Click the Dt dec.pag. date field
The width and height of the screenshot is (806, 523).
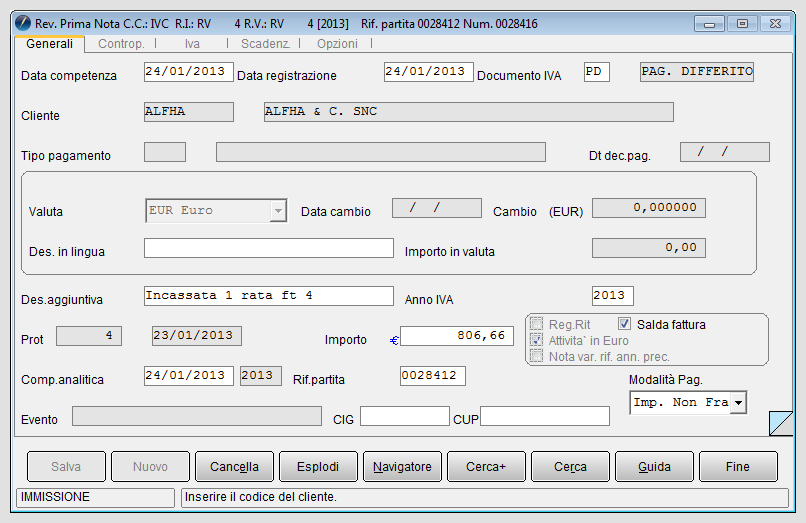tap(725, 152)
